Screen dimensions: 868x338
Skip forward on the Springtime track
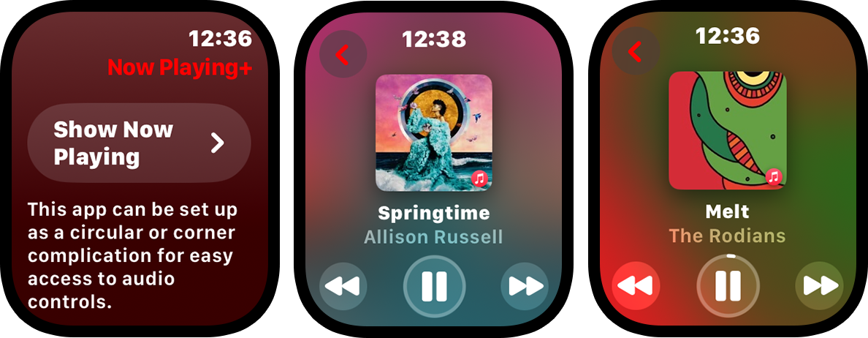[525, 286]
